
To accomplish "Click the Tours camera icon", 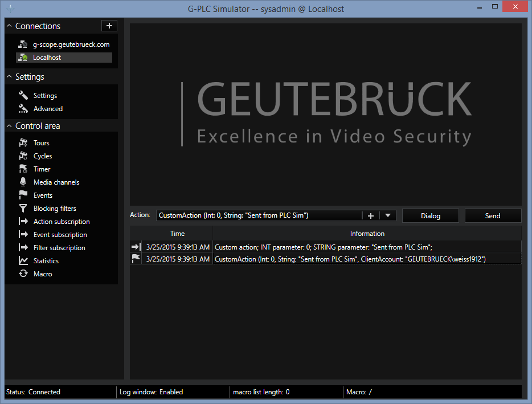I will tap(23, 142).
